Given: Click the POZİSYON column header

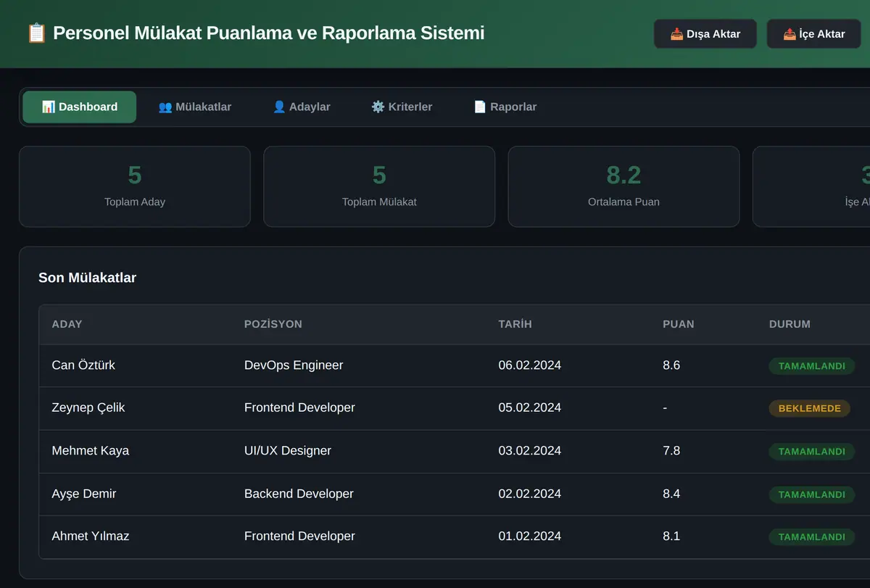Looking at the screenshot, I should (273, 324).
